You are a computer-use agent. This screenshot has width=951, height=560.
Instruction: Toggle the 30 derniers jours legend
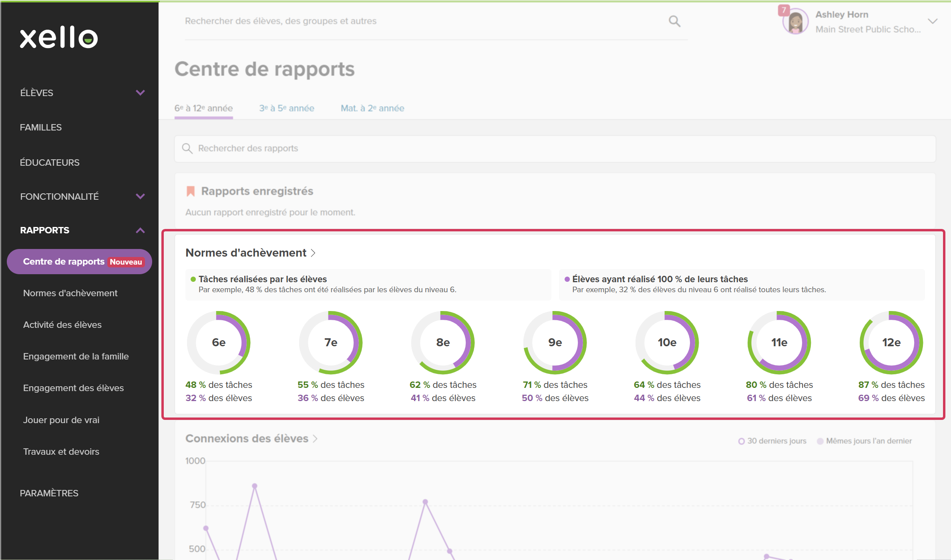(x=772, y=441)
